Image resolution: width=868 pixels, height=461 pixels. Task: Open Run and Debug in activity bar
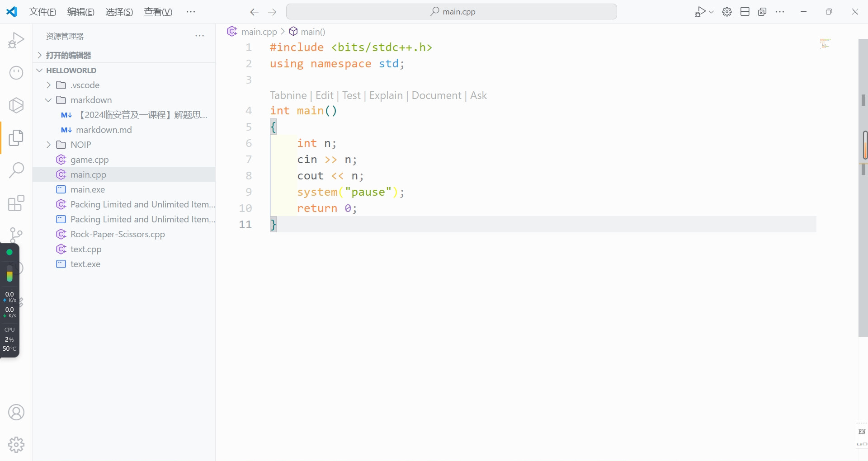[x=16, y=40]
